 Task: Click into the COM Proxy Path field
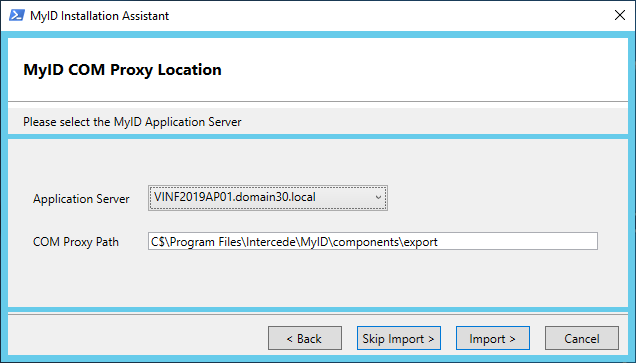(x=372, y=241)
